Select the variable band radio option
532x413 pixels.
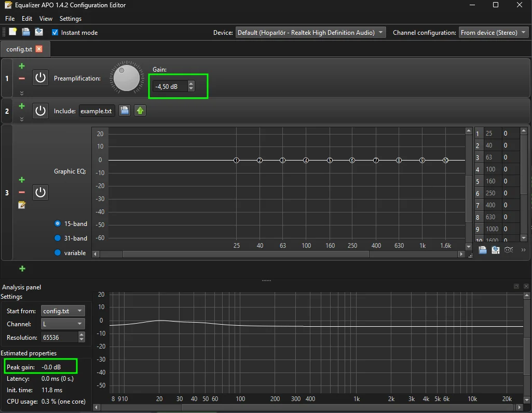pyautogui.click(x=57, y=252)
